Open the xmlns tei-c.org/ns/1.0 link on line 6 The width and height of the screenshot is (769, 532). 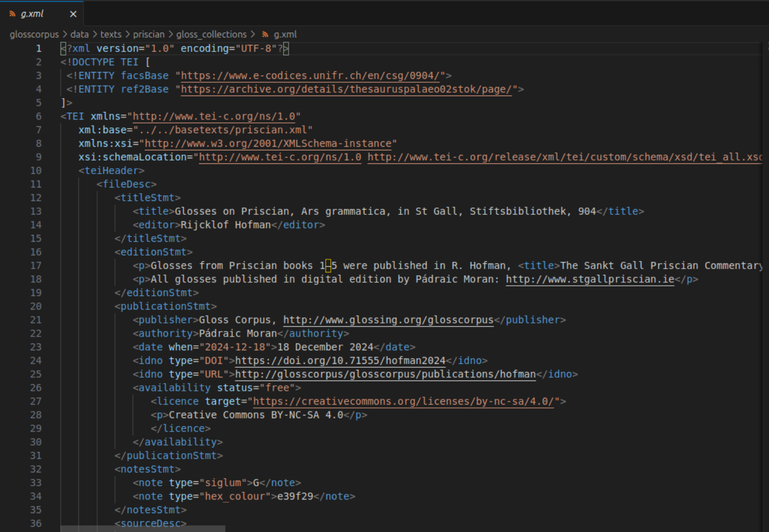pos(214,117)
